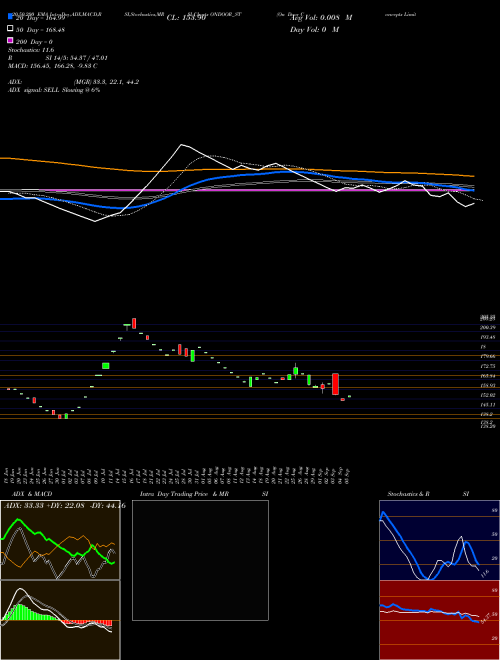Click the 'ADX: 33.33 +DY: 22.08' header
Image resolution: width=500 pixels, height=660 pixels.
pyautogui.click(x=45, y=506)
